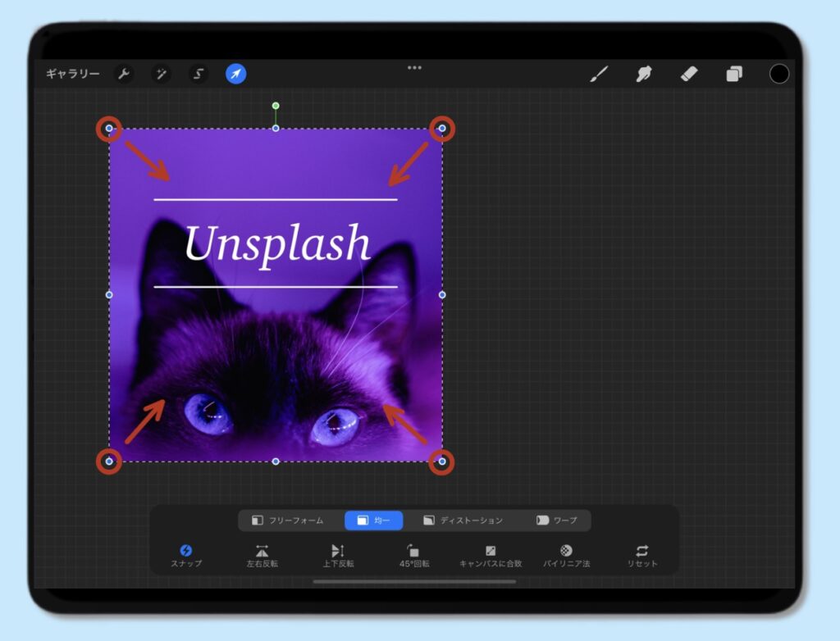The width and height of the screenshot is (840, 641).
Task: Switch to ディストーション distort mode
Action: pos(463,521)
